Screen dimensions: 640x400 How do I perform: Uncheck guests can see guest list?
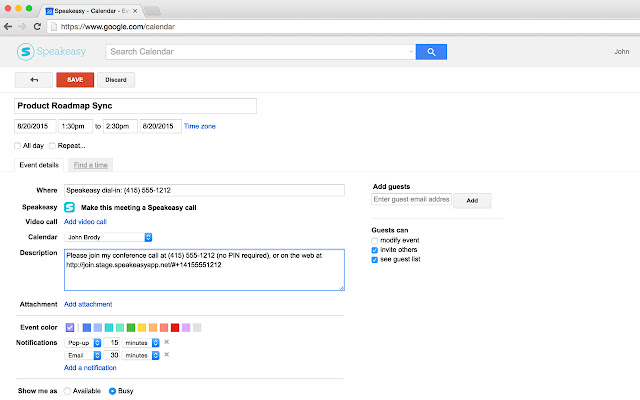pyautogui.click(x=375, y=260)
